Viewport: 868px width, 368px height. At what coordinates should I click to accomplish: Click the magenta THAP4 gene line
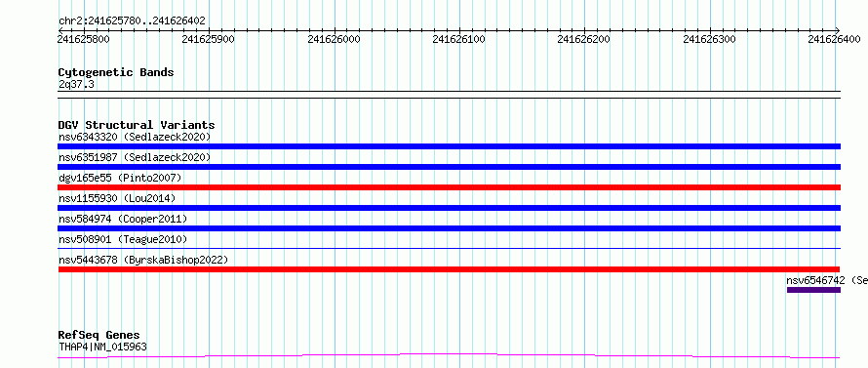[449, 356]
